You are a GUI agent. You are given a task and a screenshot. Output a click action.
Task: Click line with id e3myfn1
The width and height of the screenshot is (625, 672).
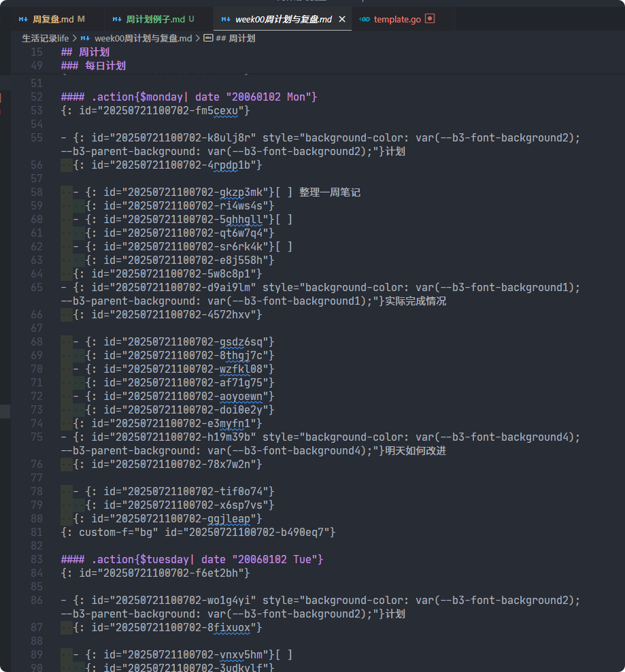click(x=167, y=424)
